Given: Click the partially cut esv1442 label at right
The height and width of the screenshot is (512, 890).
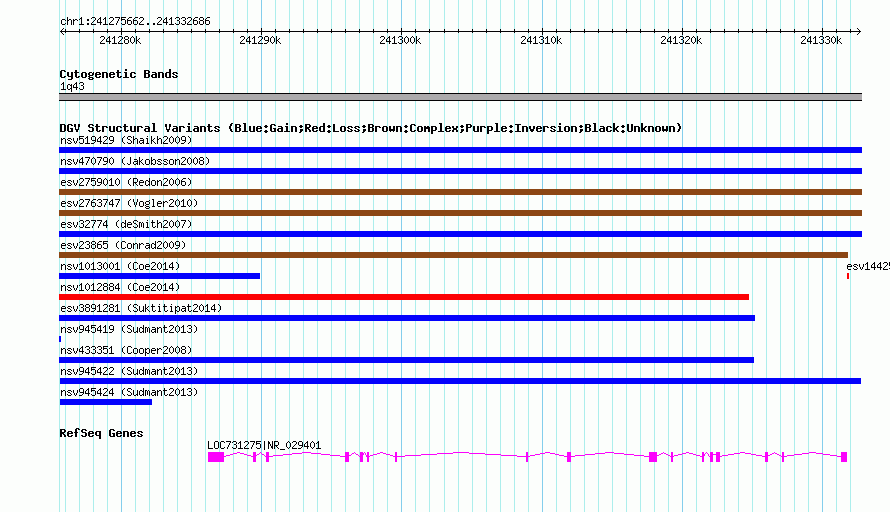Looking at the screenshot, I should click(x=868, y=266).
